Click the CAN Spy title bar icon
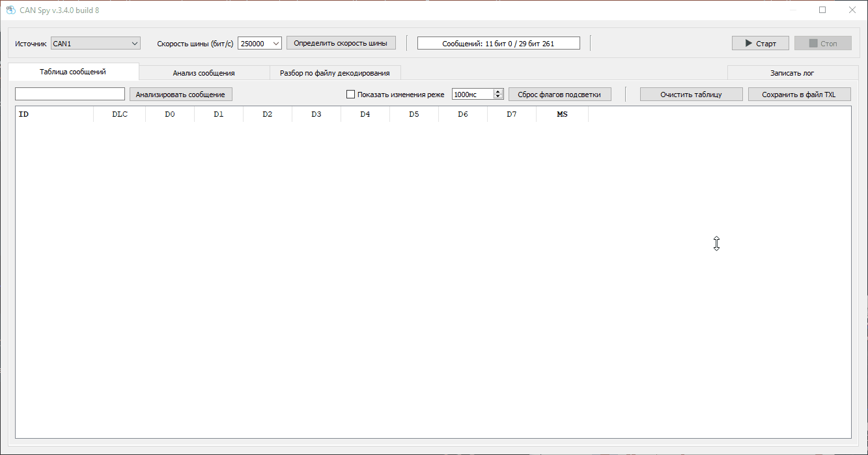This screenshot has height=455, width=868. pos(10,10)
